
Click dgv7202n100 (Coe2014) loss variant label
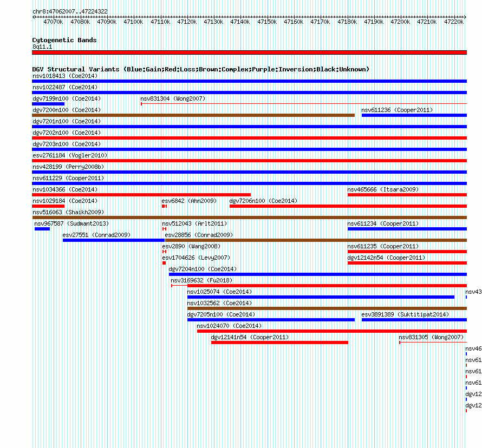pyautogui.click(x=67, y=133)
